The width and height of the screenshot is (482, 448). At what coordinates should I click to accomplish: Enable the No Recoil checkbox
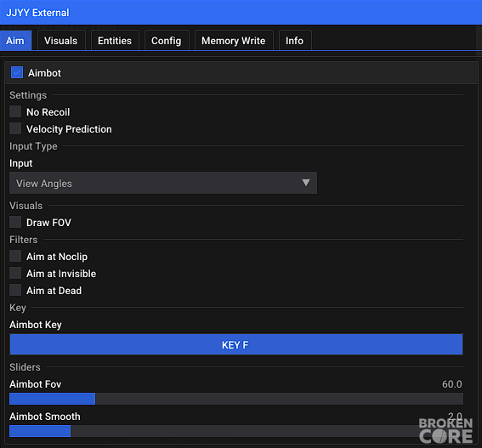15,111
